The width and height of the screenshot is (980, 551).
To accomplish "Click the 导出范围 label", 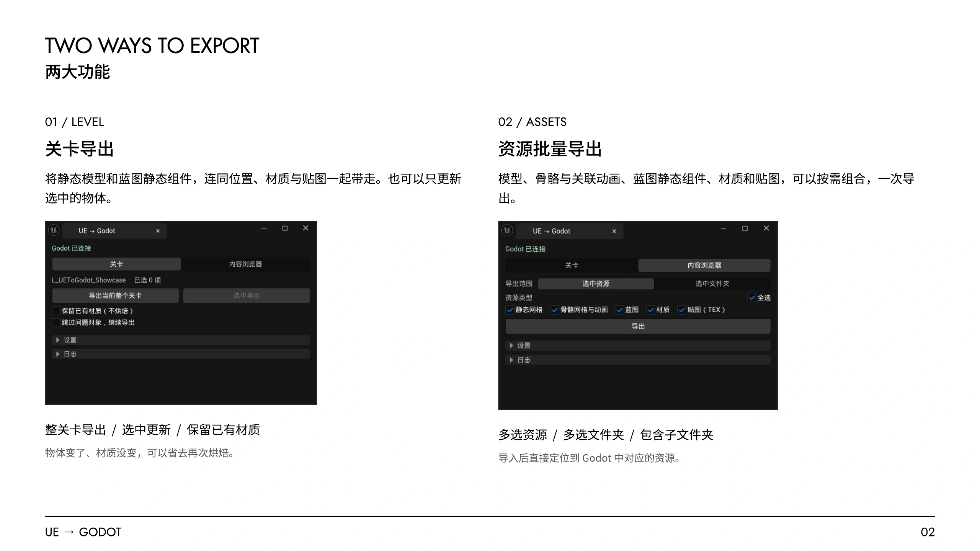I will click(519, 284).
